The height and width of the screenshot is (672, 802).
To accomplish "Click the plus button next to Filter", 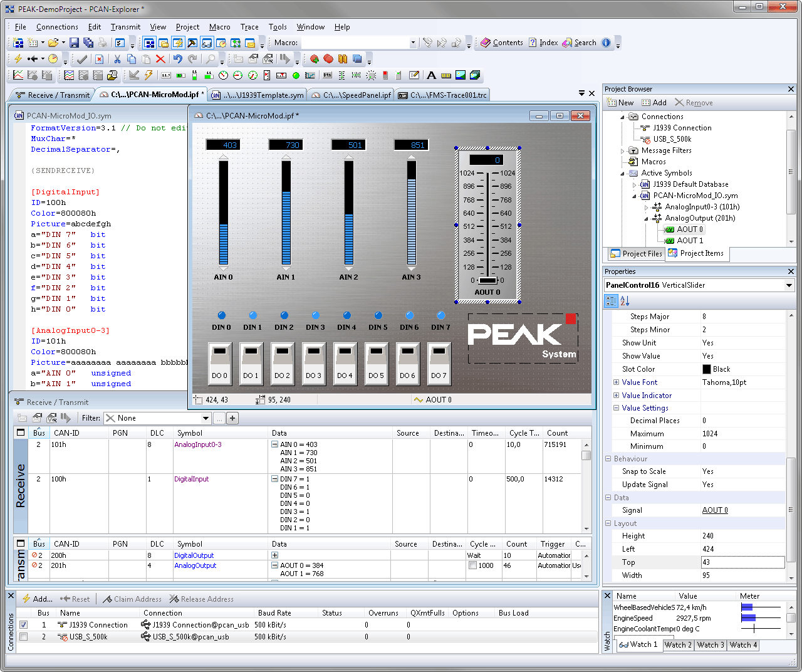I will [232, 418].
